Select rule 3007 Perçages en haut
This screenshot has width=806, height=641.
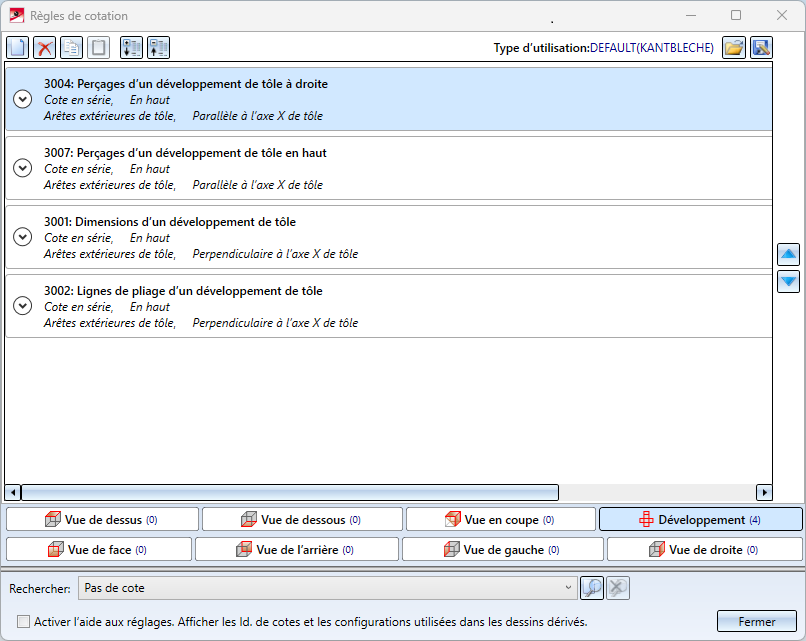(389, 168)
